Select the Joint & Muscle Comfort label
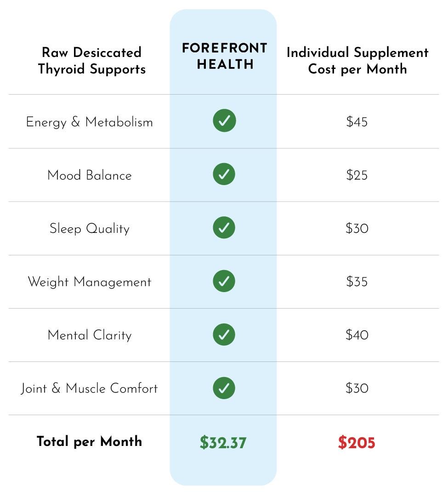This screenshot has height=496, width=448. pos(89,389)
